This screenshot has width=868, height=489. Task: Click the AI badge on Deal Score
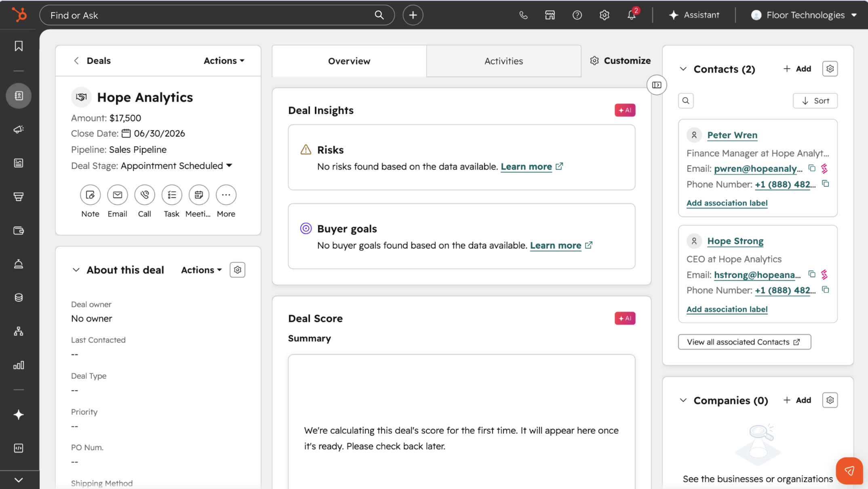tap(625, 318)
